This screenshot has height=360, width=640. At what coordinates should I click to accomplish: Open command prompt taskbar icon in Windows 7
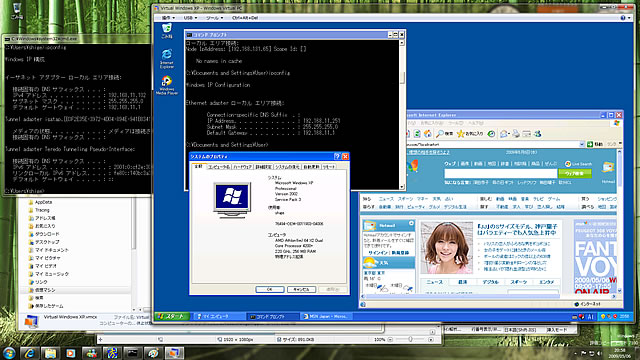click(x=132, y=353)
